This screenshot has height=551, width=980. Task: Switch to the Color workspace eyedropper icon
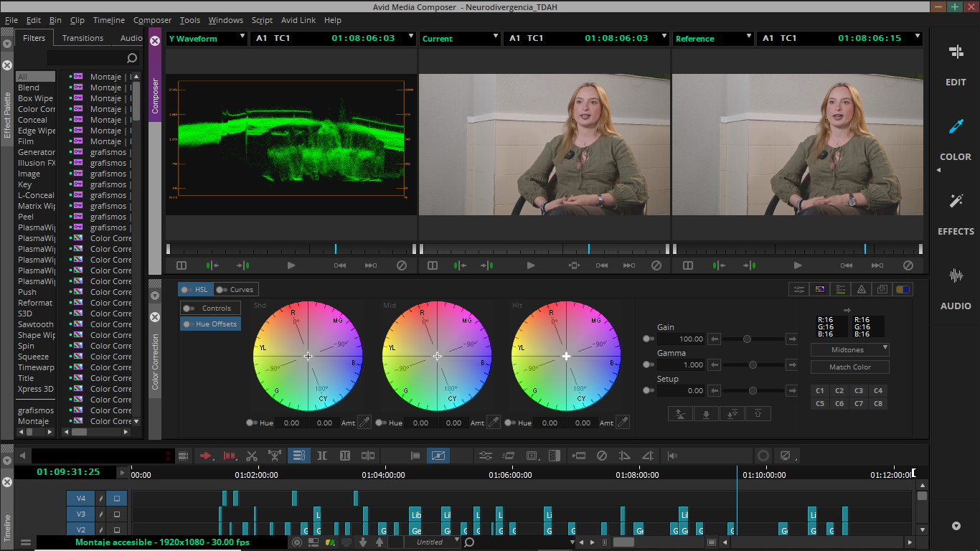click(x=956, y=127)
